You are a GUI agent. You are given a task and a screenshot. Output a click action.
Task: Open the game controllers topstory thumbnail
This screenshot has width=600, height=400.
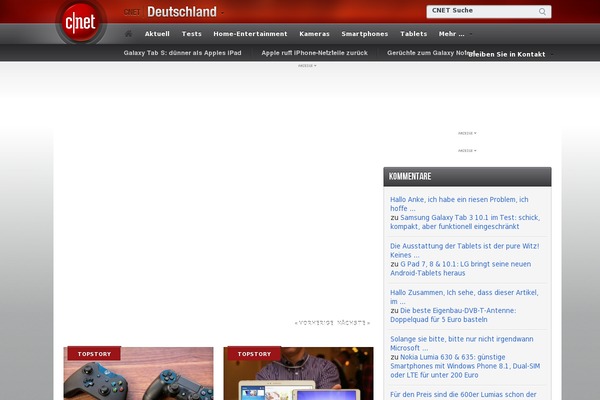pos(139,374)
